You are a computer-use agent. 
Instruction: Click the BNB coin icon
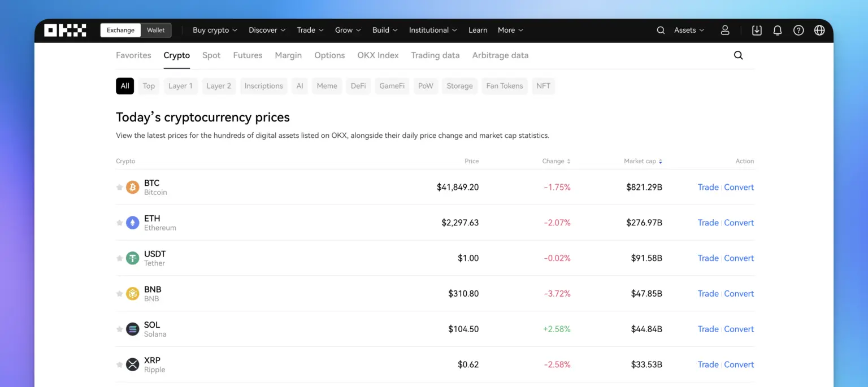pyautogui.click(x=133, y=294)
